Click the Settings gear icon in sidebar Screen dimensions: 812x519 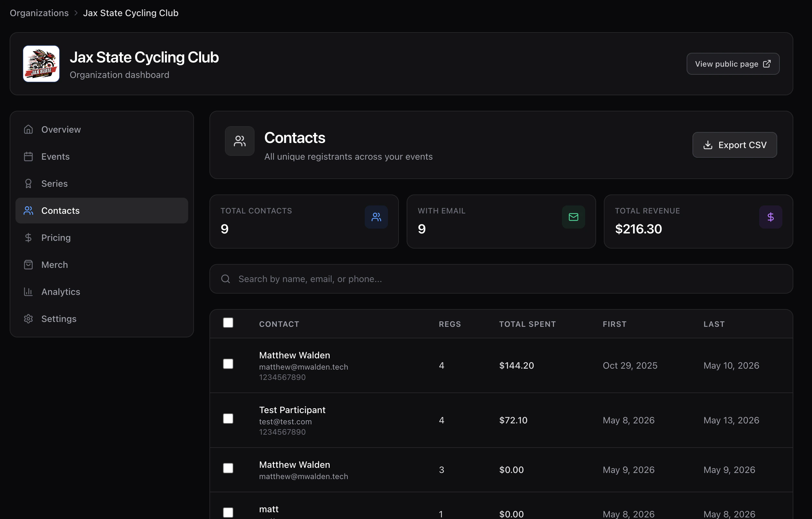(x=28, y=318)
